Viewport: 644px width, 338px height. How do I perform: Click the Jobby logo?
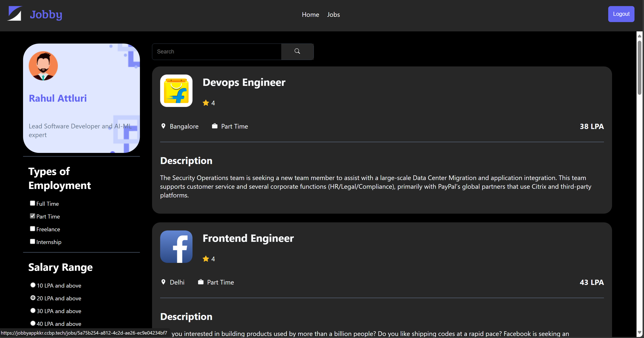click(35, 14)
